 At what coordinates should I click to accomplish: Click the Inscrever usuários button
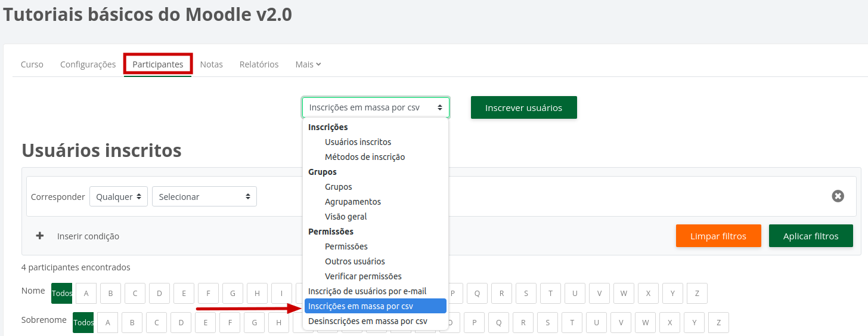[x=523, y=107]
